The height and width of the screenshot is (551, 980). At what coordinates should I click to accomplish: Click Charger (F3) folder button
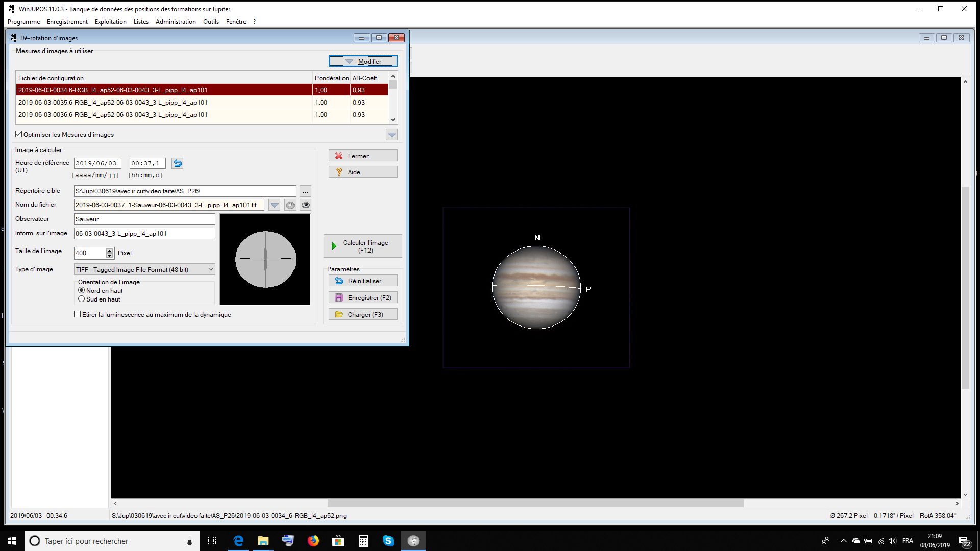[x=363, y=314]
